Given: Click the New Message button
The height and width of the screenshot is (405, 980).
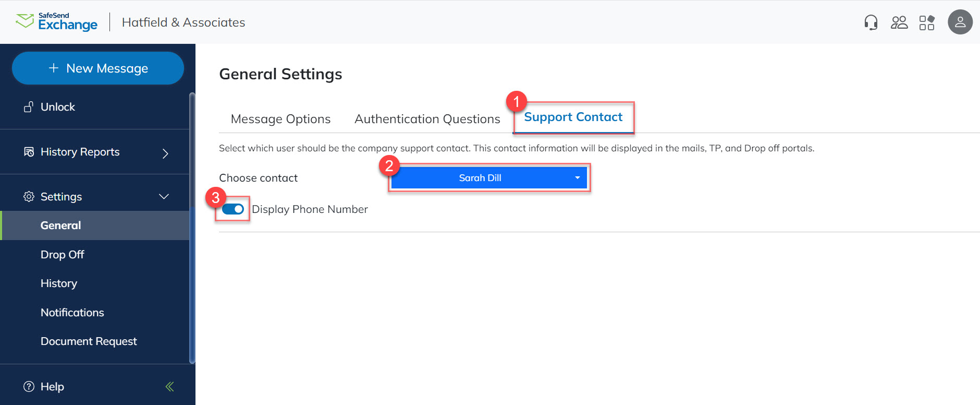Looking at the screenshot, I should pyautogui.click(x=97, y=68).
